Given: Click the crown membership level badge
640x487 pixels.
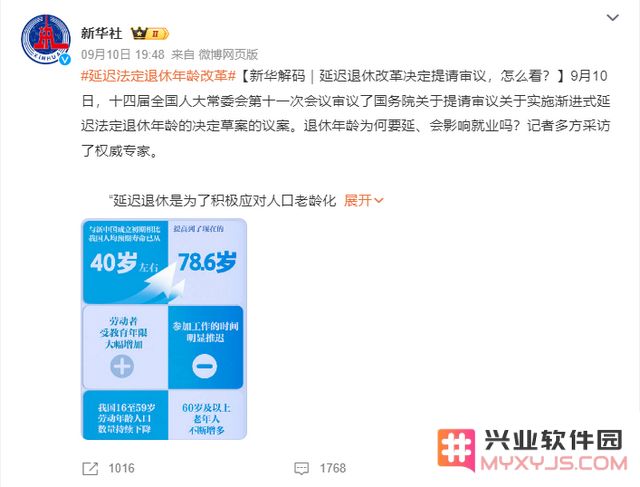Looking at the screenshot, I should coord(149,33).
